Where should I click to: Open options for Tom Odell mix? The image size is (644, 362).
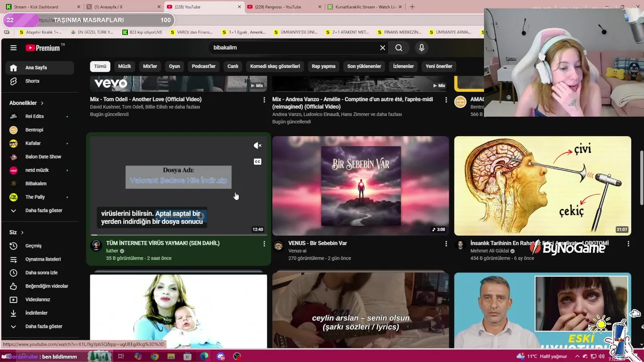pyautogui.click(x=264, y=100)
